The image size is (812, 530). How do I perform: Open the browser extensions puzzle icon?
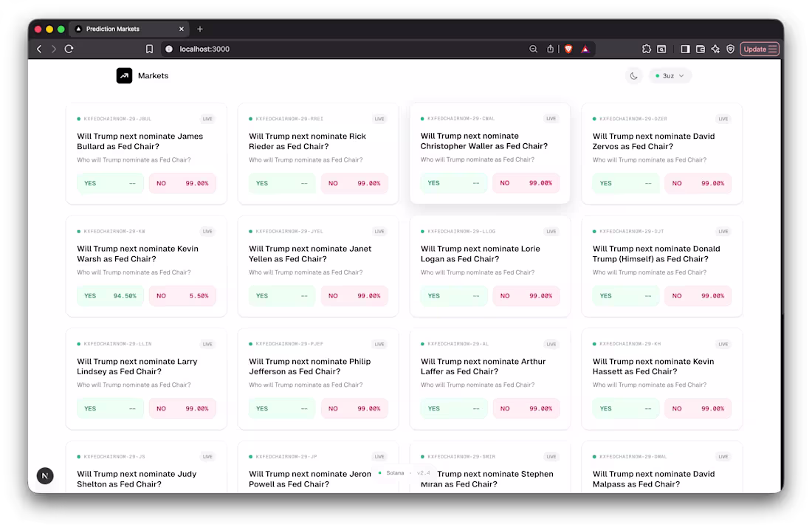[x=647, y=49]
